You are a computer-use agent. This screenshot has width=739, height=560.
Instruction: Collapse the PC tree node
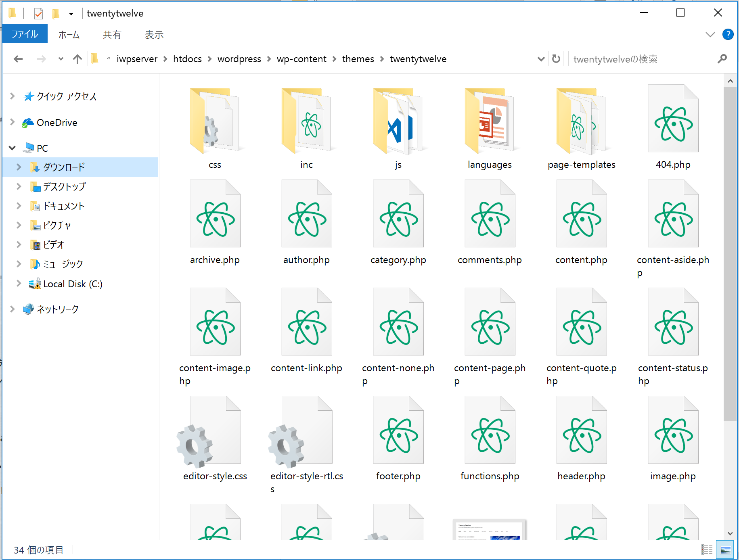(12, 148)
